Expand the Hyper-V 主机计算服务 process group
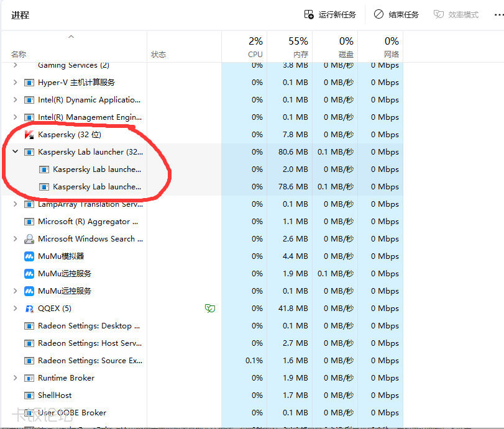The width and height of the screenshot is (504, 429). (15, 83)
